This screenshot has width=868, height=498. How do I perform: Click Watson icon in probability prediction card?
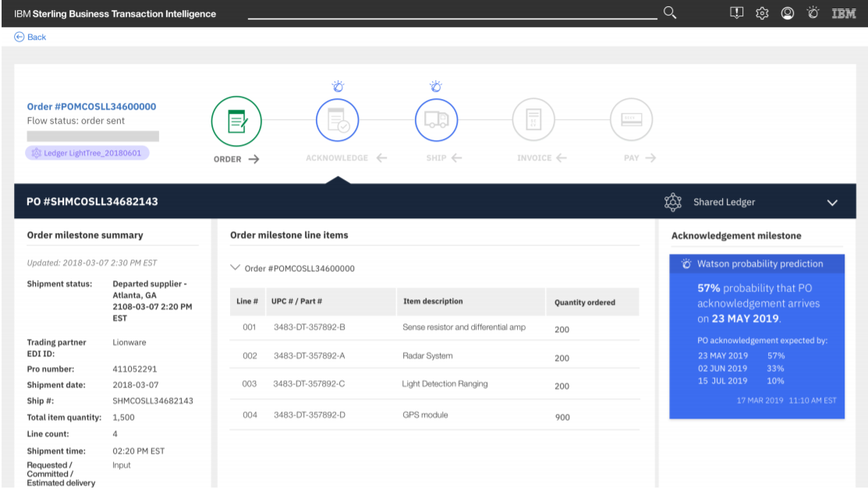(x=686, y=264)
